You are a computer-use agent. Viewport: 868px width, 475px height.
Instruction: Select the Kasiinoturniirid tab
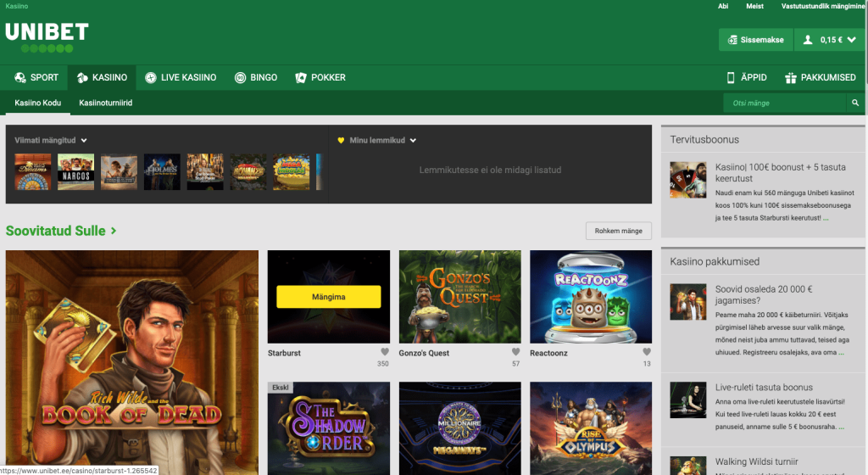[106, 103]
